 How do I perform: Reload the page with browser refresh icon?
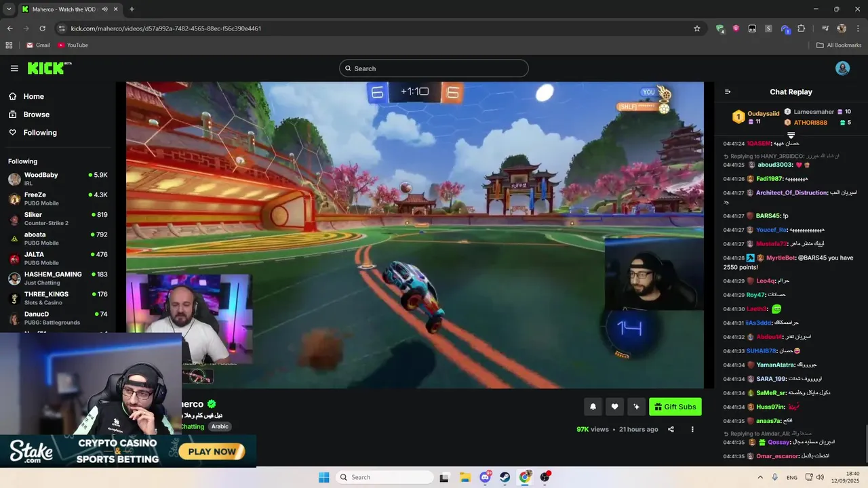42,28
